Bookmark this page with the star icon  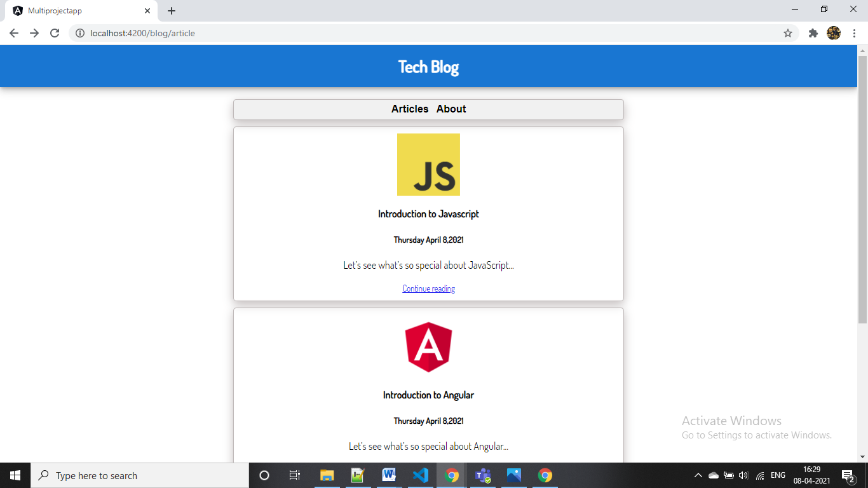(788, 33)
